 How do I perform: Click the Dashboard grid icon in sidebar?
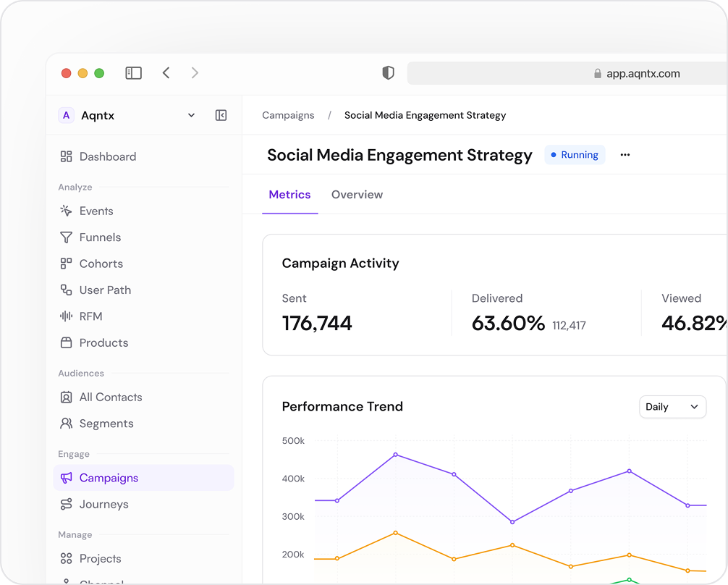click(66, 156)
